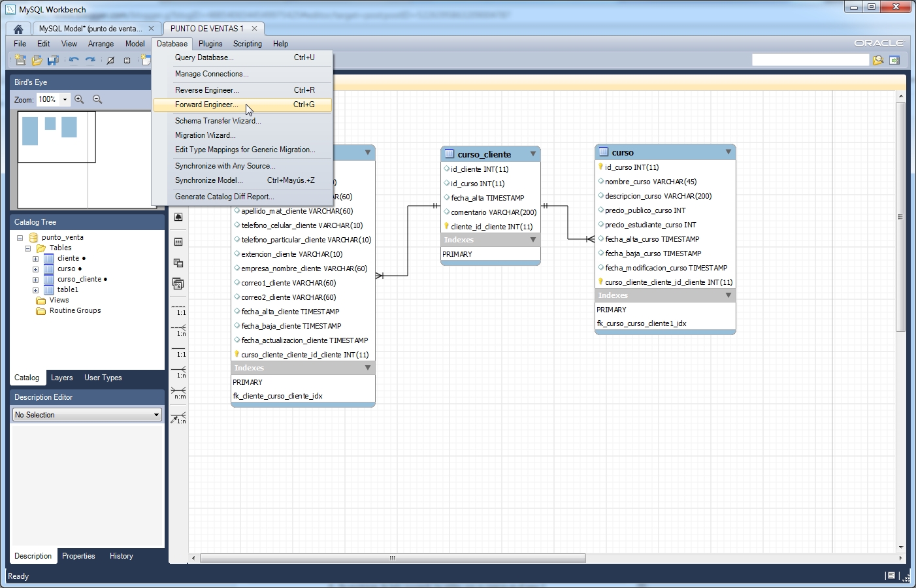Zoom out using the Bird's Eye magnifier
The image size is (916, 588).
click(97, 99)
